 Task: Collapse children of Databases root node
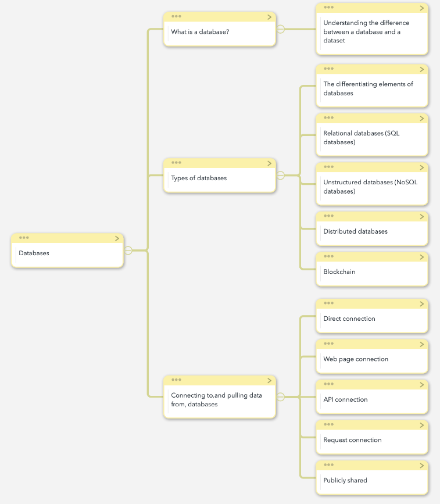(128, 251)
